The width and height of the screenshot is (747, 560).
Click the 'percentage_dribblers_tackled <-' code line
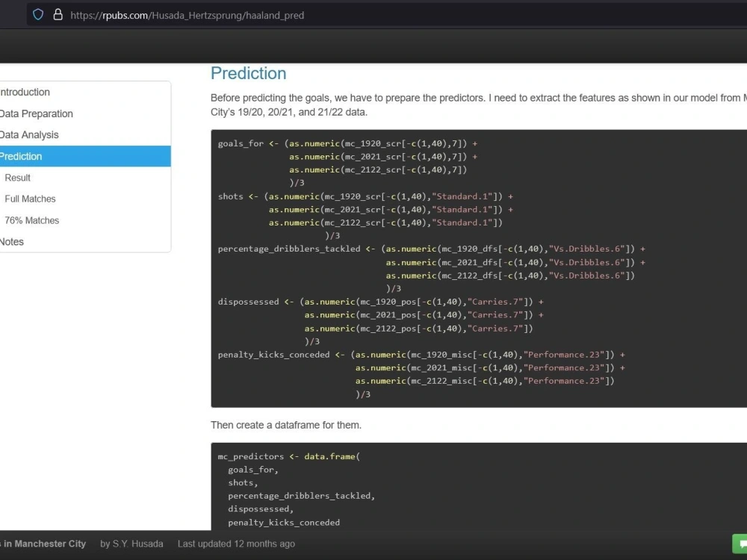(x=432, y=249)
